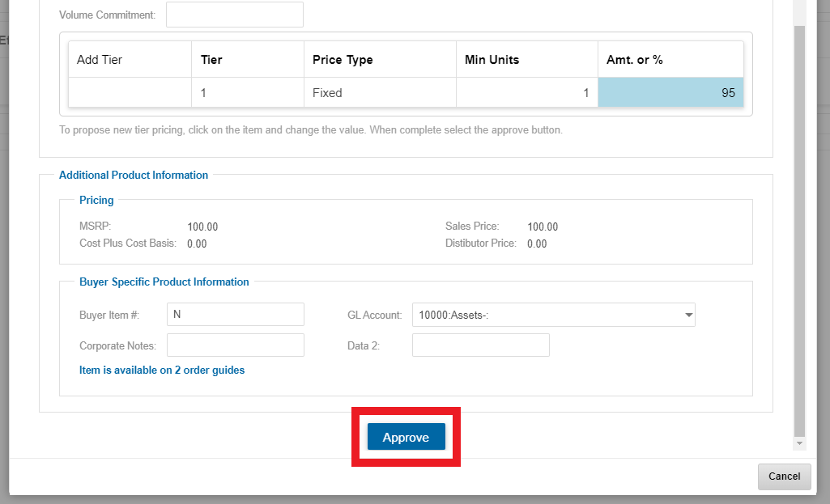Click the empty Add Tier row cell

tap(130, 92)
